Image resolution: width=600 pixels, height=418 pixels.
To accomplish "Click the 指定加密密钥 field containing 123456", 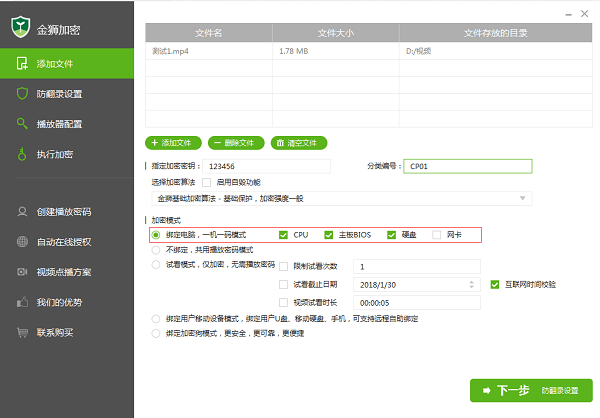I will [266, 166].
